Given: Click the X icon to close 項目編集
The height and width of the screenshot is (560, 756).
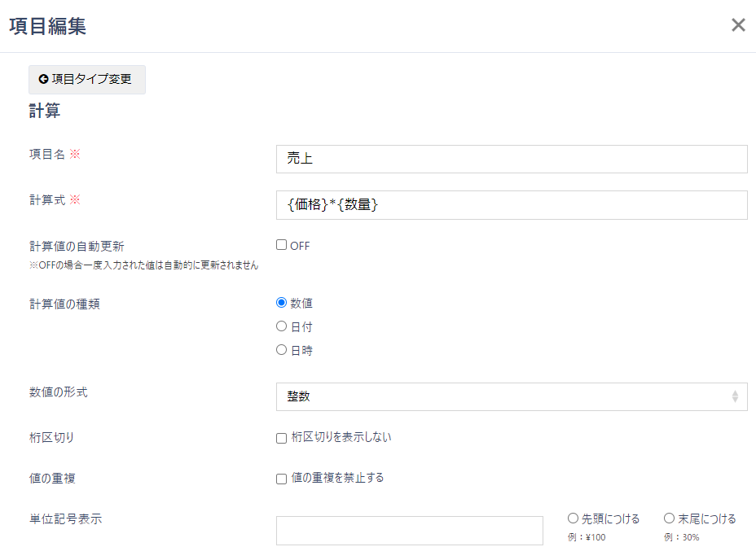Looking at the screenshot, I should click(738, 25).
